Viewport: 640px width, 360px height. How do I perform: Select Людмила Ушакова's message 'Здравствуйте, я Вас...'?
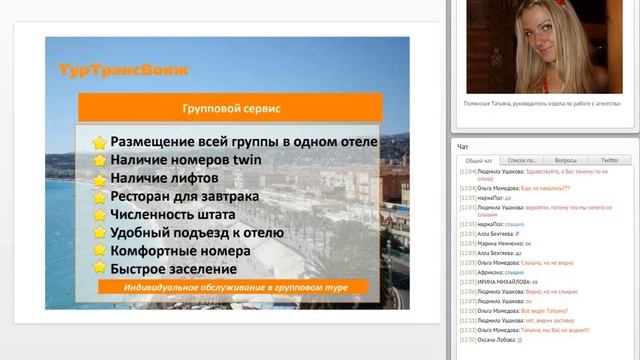534,175
